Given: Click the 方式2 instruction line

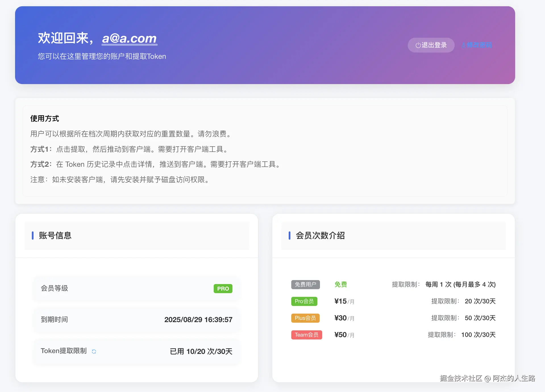Looking at the screenshot, I should tap(155, 164).
